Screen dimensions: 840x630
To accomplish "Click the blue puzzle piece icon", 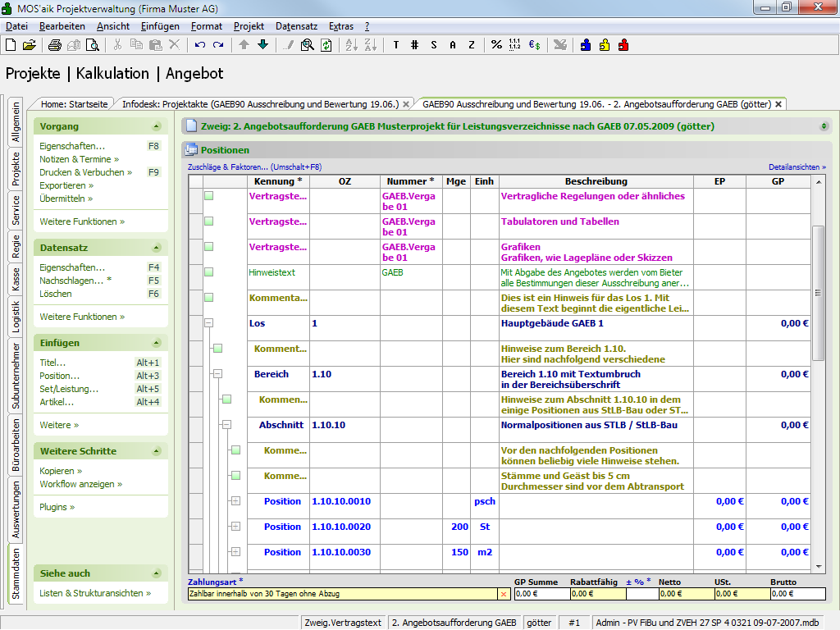I will coord(586,45).
